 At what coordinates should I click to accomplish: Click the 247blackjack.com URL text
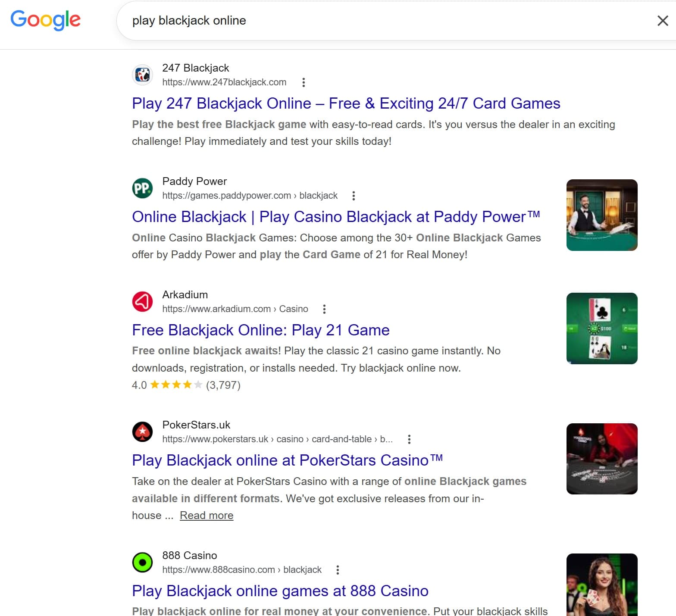point(224,82)
